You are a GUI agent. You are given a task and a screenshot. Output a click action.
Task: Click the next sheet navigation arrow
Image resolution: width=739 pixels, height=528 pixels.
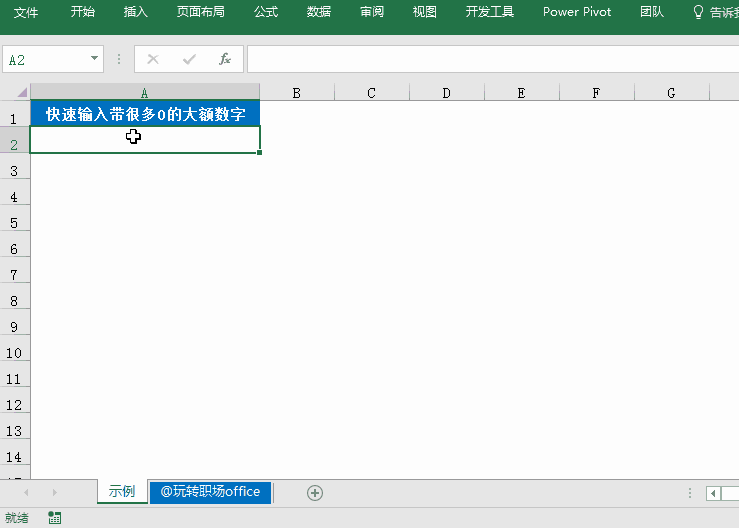coord(54,492)
